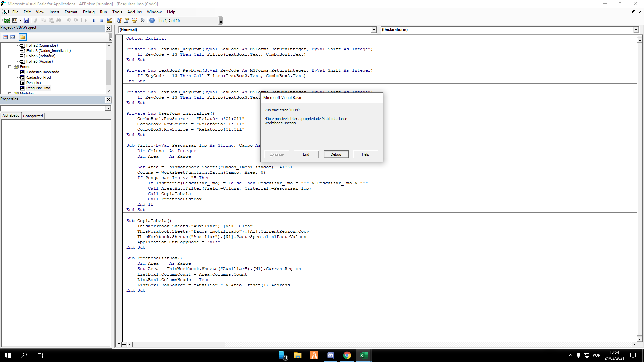The width and height of the screenshot is (644, 362).
Task: Click the Paste toolbar icon
Action: tap(51, 20)
